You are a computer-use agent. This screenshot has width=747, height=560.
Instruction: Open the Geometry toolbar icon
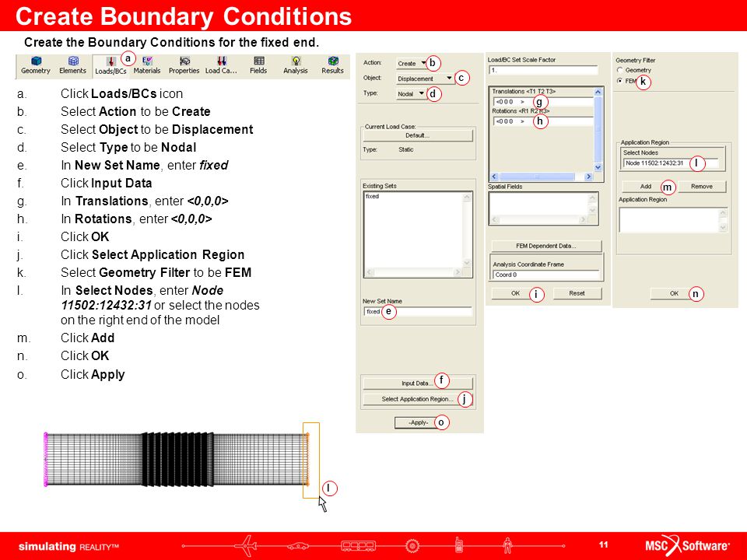[36, 65]
